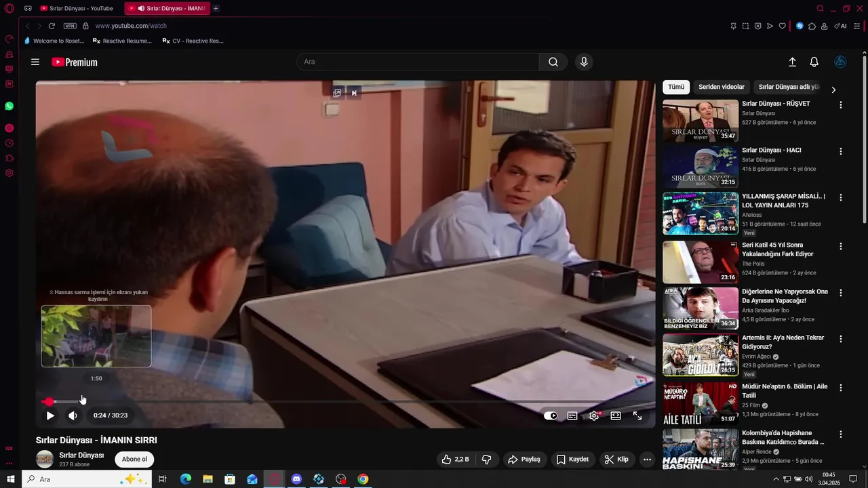
Task: Open the browser extensions cube icon
Action: [x=812, y=26]
